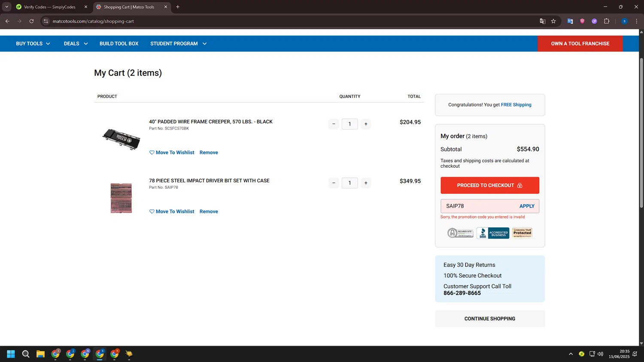
Task: Open the creeper product thumbnail
Action: 121,139
